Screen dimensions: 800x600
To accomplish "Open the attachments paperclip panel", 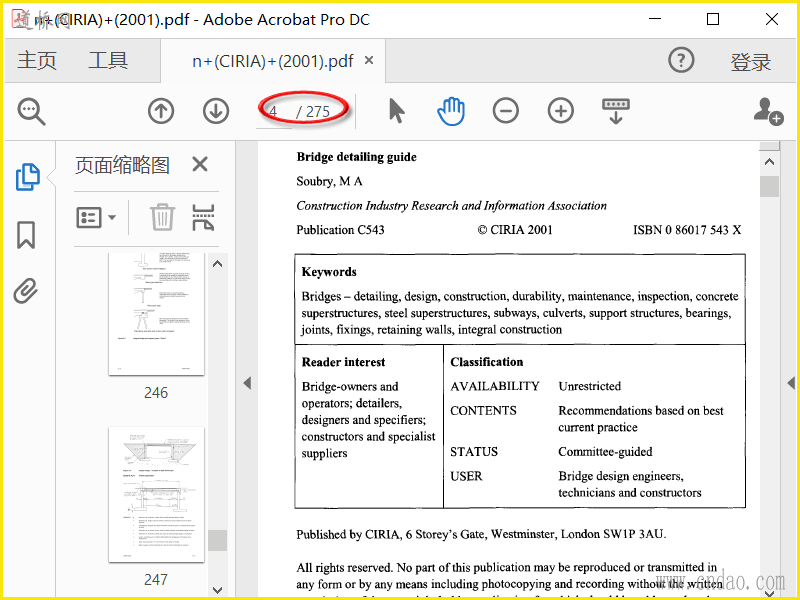I will (x=26, y=291).
